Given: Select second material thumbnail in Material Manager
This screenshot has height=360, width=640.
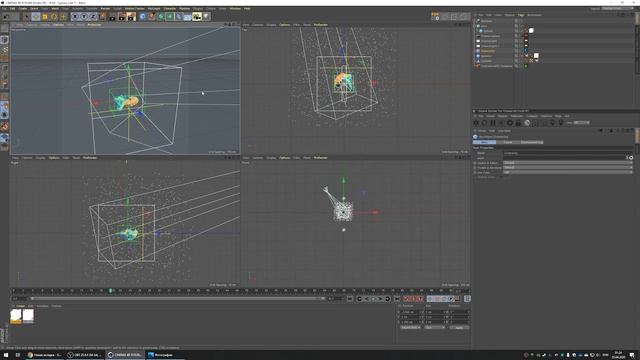Looking at the screenshot, I should pos(28,316).
